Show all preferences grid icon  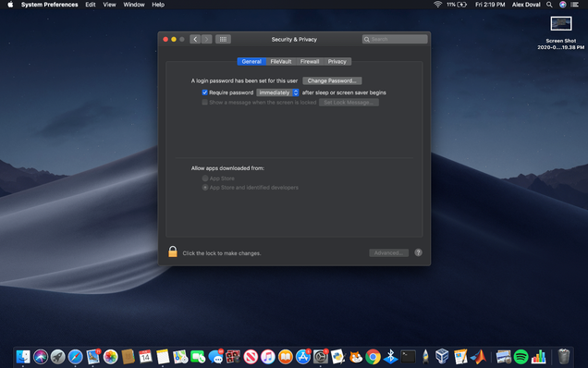[223, 39]
